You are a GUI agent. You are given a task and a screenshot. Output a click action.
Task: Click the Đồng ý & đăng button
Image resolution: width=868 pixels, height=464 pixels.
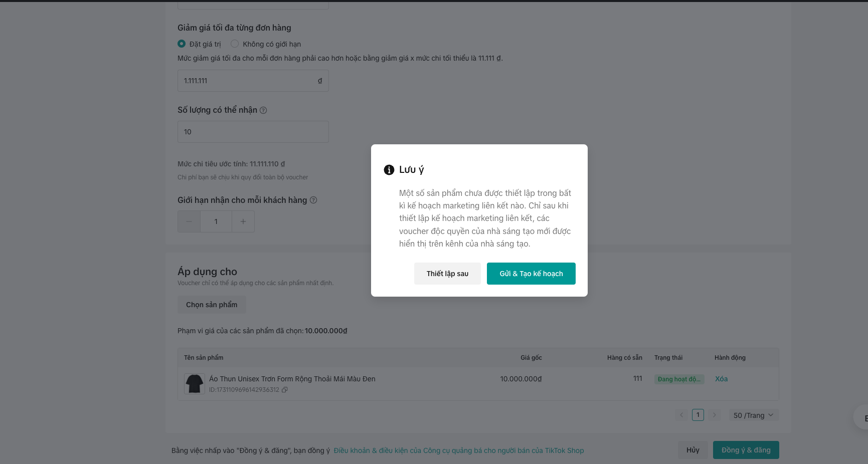coord(746,450)
